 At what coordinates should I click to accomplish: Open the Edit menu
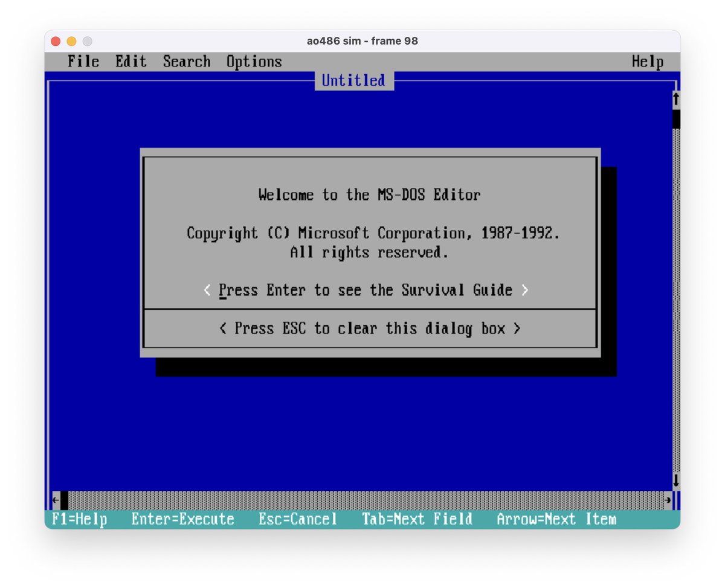coord(131,62)
